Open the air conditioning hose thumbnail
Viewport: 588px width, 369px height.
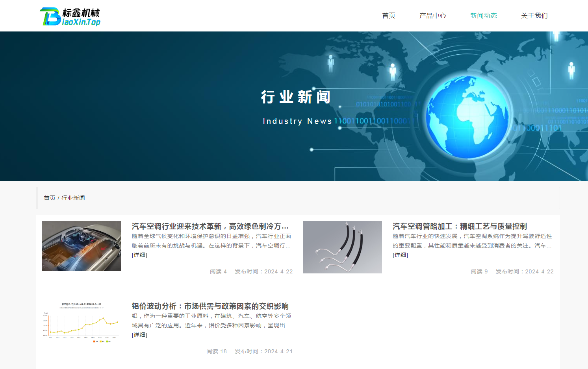[x=342, y=247]
